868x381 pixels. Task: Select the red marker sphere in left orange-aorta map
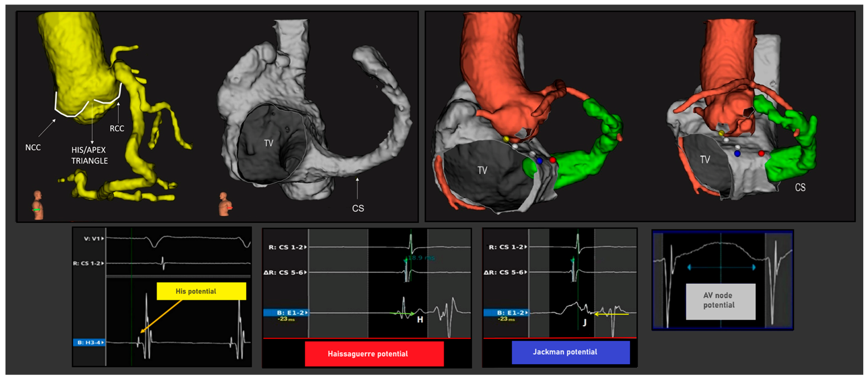[x=553, y=159]
